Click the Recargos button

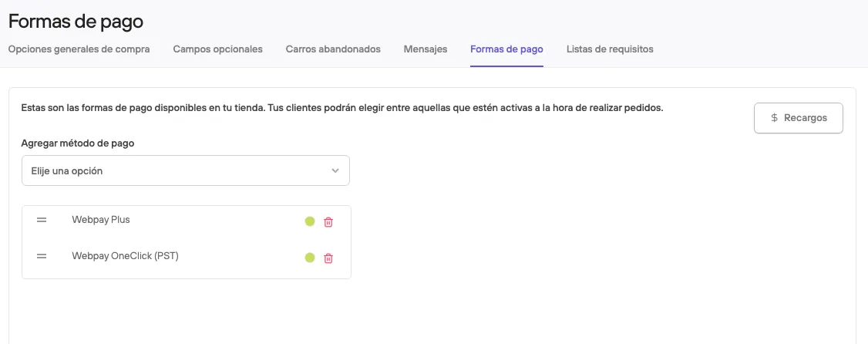799,118
